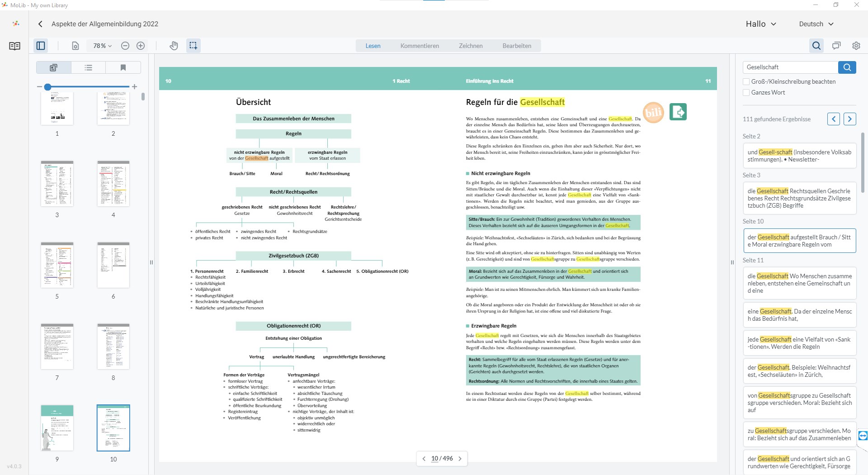The width and height of the screenshot is (868, 475).
Task: Adjust the thumbnail size slider handle
Action: coord(47,86)
